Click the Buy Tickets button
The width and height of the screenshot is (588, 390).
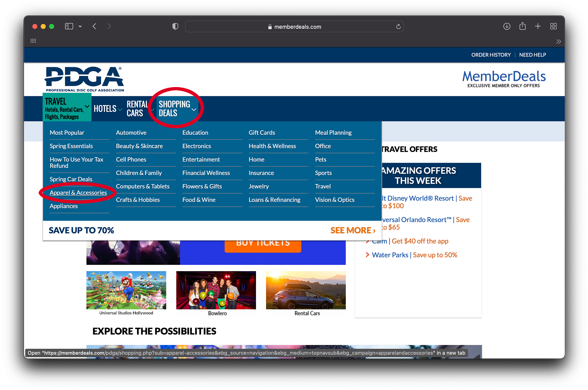point(263,246)
